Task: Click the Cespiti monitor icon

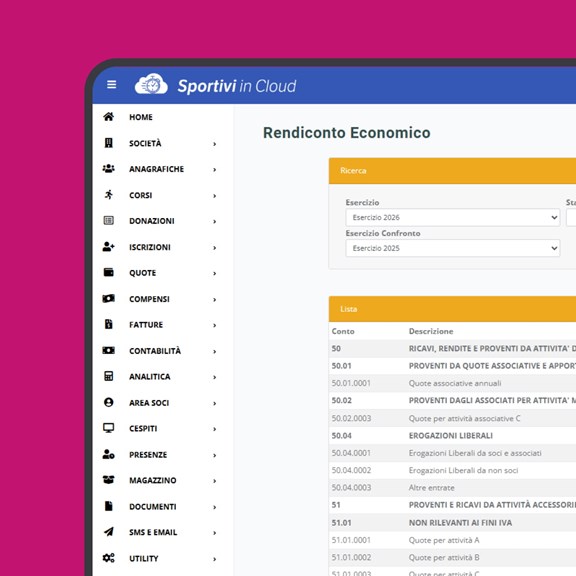Action: click(x=108, y=428)
